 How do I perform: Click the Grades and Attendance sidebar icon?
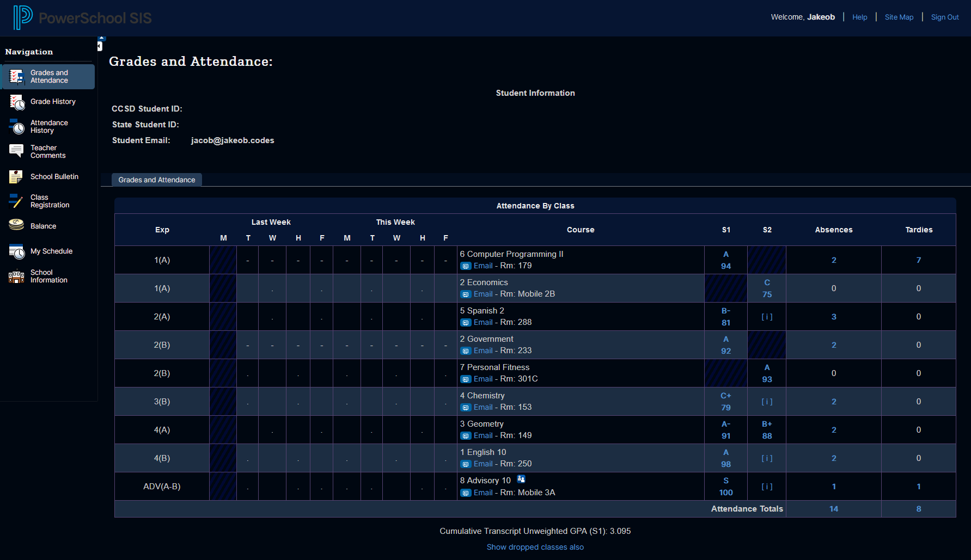[17, 77]
